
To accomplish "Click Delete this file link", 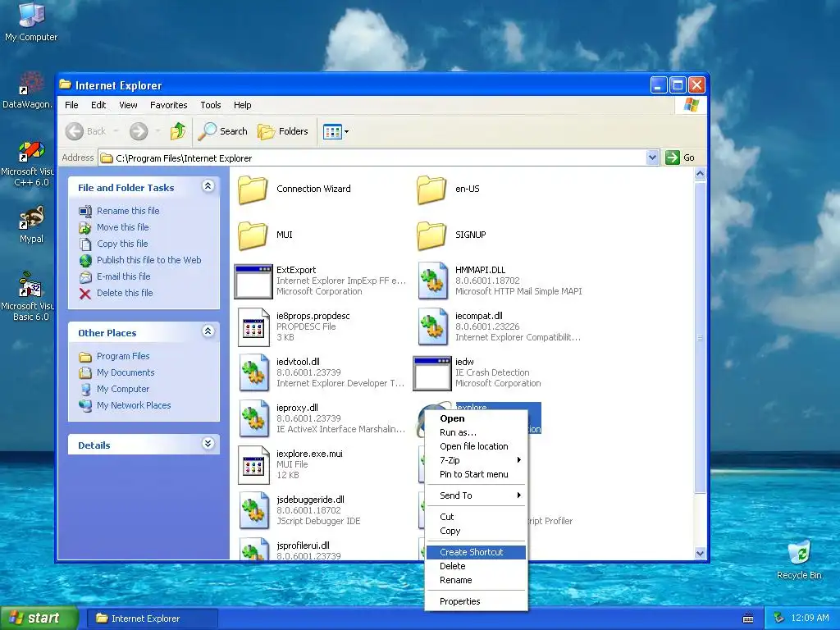I will 125,293.
